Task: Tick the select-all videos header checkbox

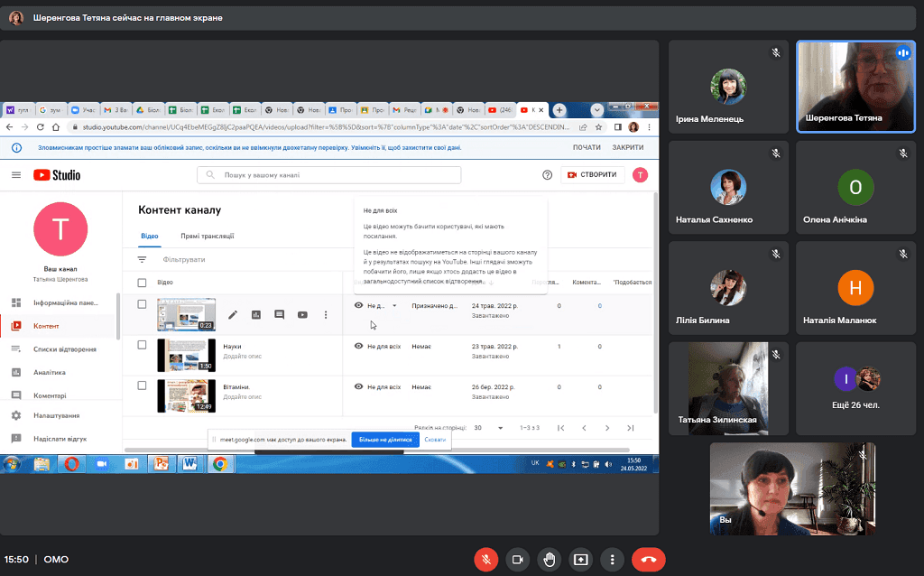Action: click(142, 283)
